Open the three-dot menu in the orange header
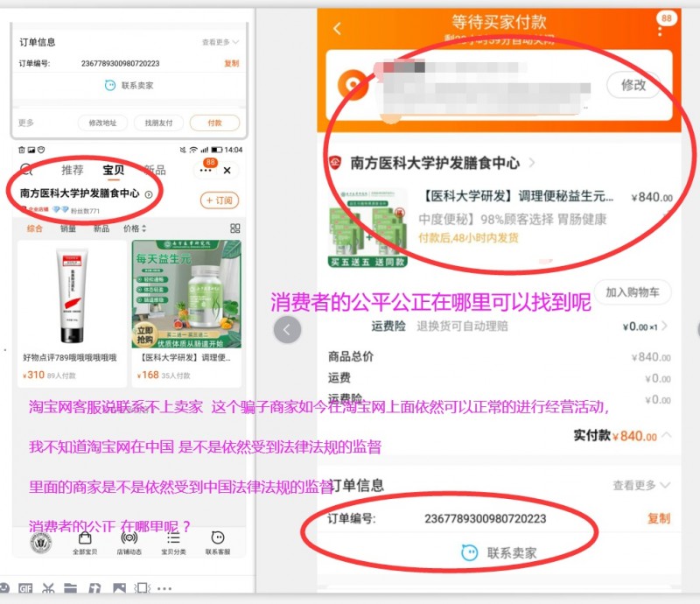 (660, 32)
